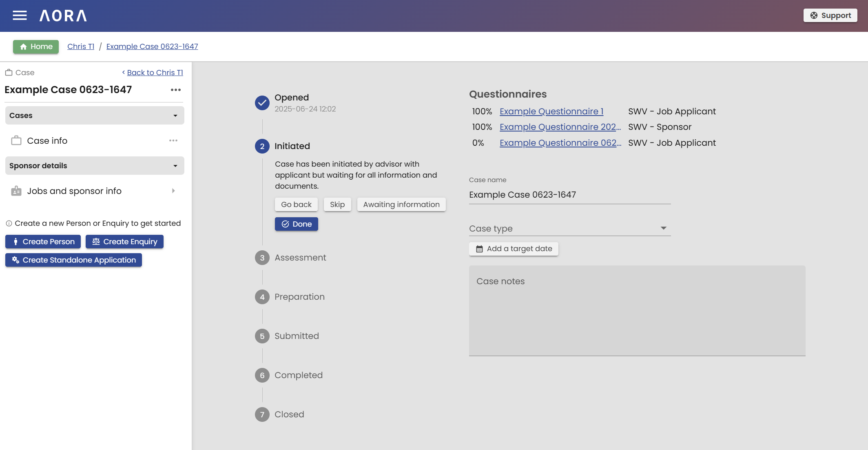Click Create Standalone Application
Image resolution: width=868 pixels, height=450 pixels.
(x=73, y=260)
